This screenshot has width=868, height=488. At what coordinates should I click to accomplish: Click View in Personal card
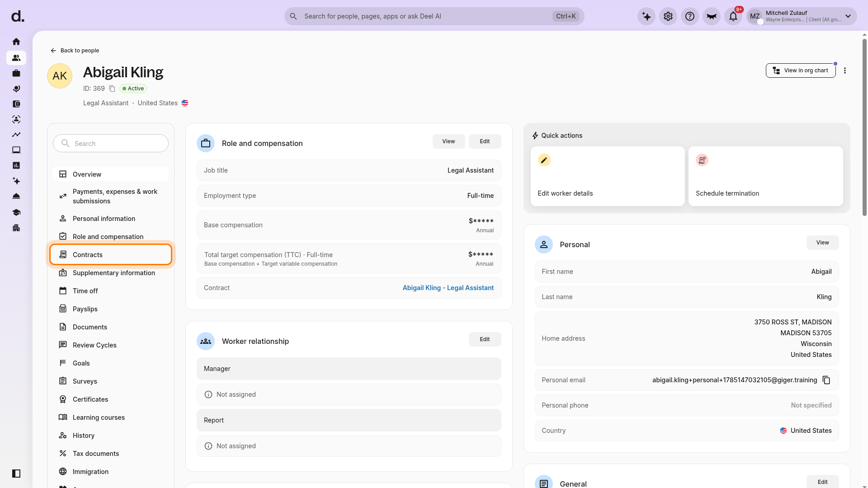822,243
